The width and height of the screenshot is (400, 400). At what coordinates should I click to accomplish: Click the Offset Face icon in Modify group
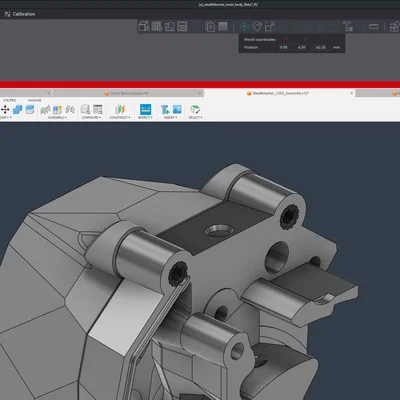pos(30,109)
